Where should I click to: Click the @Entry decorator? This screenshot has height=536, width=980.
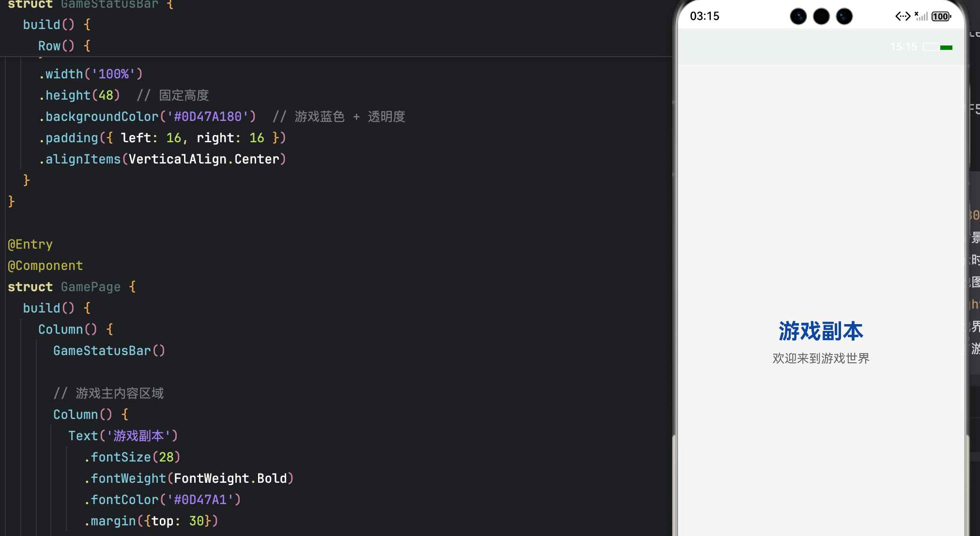point(30,244)
